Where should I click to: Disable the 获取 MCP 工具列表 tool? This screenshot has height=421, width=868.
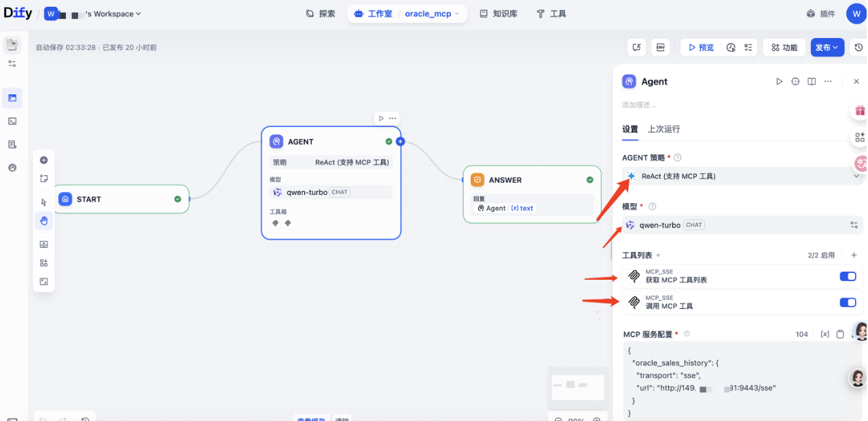[848, 276]
